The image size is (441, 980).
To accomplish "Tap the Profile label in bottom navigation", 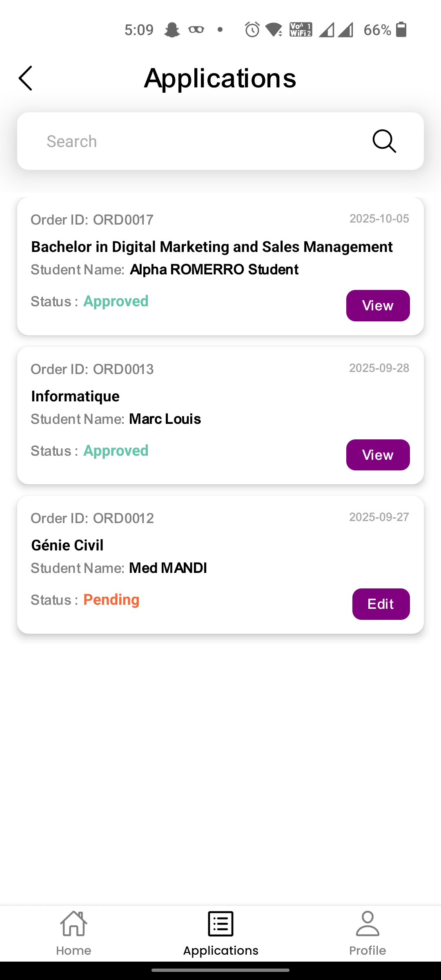I will [x=367, y=951].
